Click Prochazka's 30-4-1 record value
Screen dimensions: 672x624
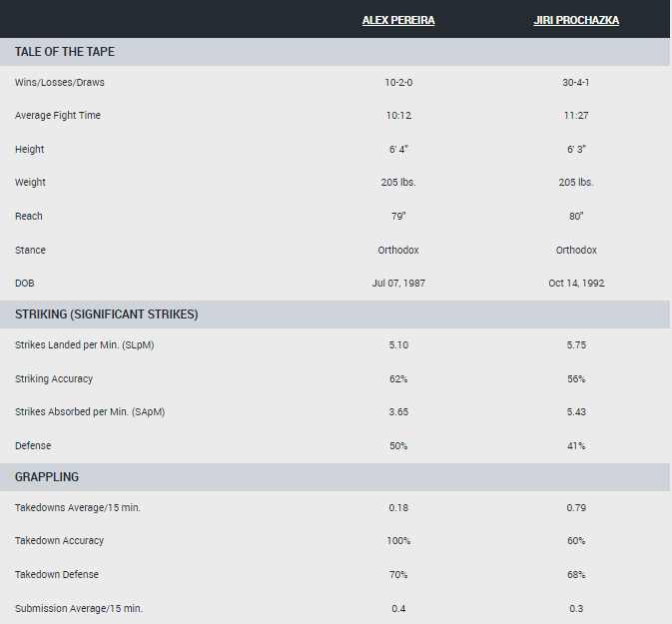(x=574, y=82)
